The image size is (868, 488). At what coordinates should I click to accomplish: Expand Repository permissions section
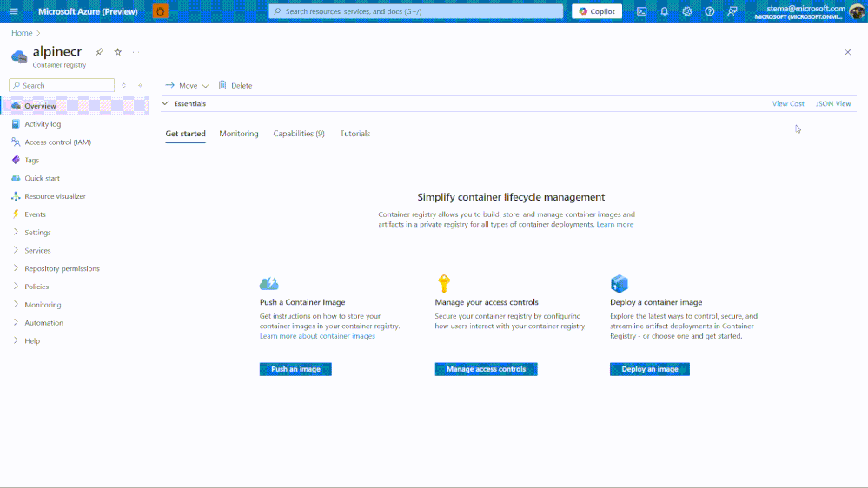click(x=16, y=268)
